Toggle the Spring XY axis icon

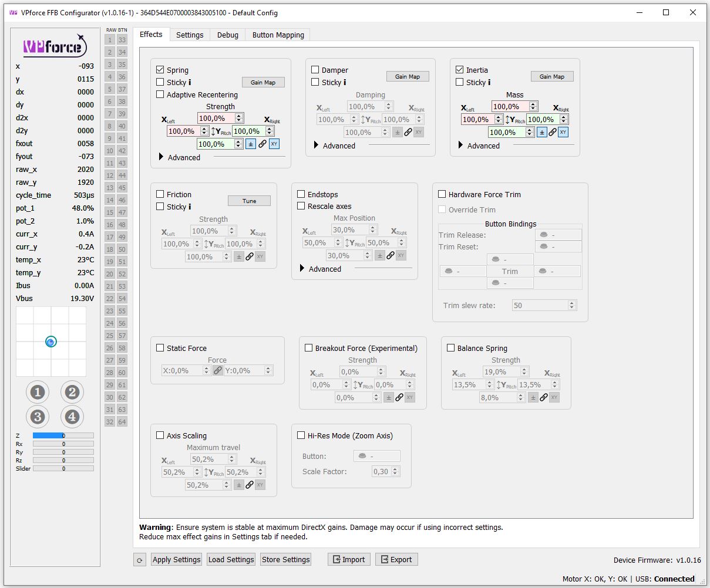(x=274, y=144)
